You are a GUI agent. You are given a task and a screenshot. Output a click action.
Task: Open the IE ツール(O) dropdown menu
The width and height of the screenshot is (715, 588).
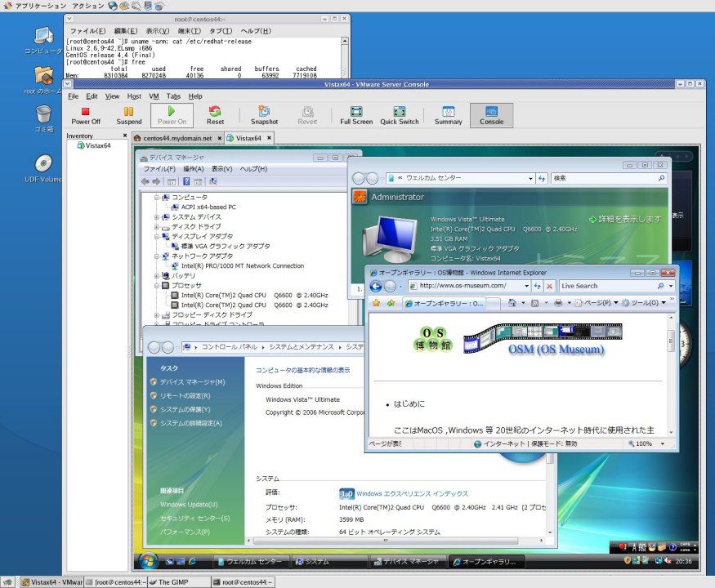click(x=644, y=303)
